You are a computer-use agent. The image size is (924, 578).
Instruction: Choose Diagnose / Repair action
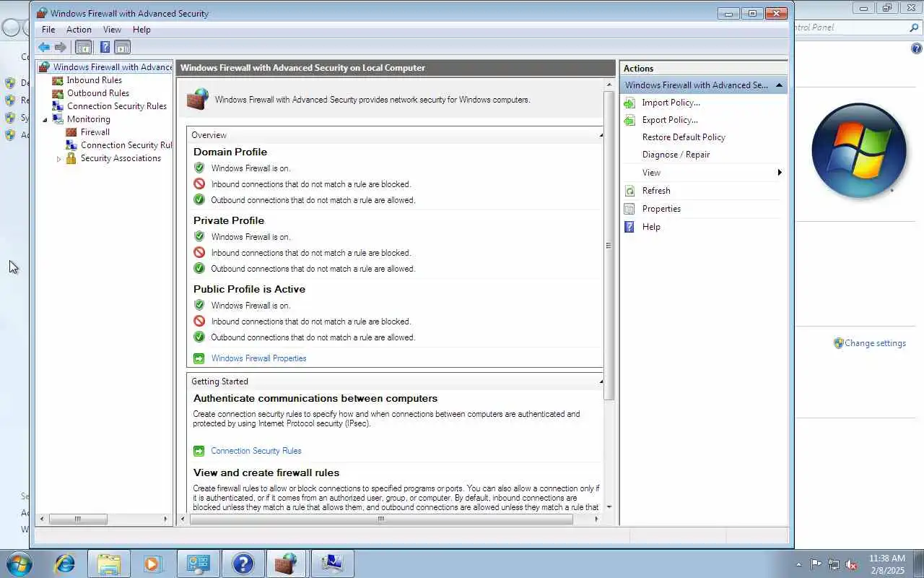click(x=676, y=155)
